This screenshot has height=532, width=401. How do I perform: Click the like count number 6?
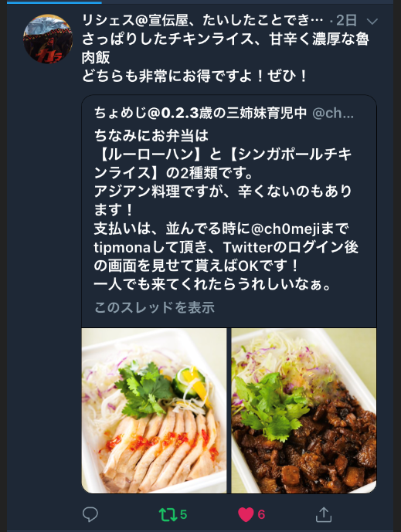coord(261,514)
